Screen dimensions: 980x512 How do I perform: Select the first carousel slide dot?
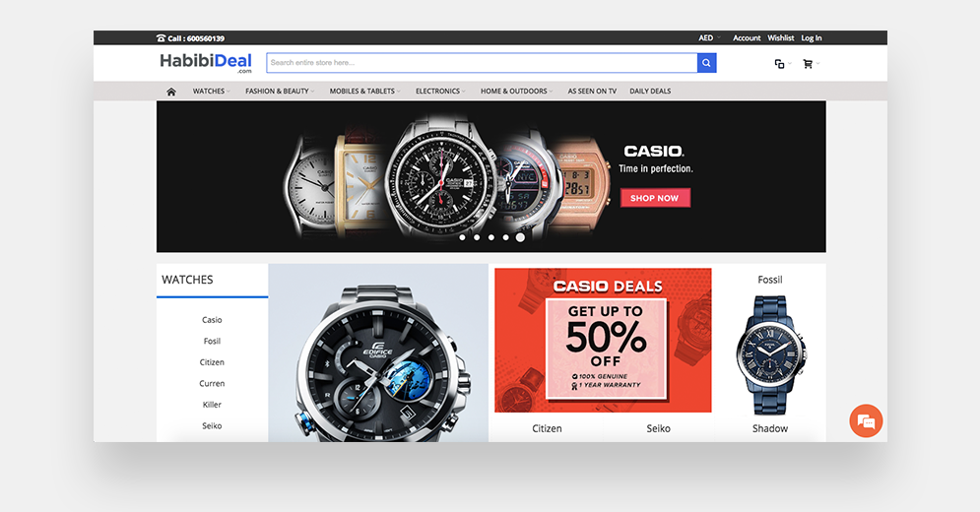463,237
